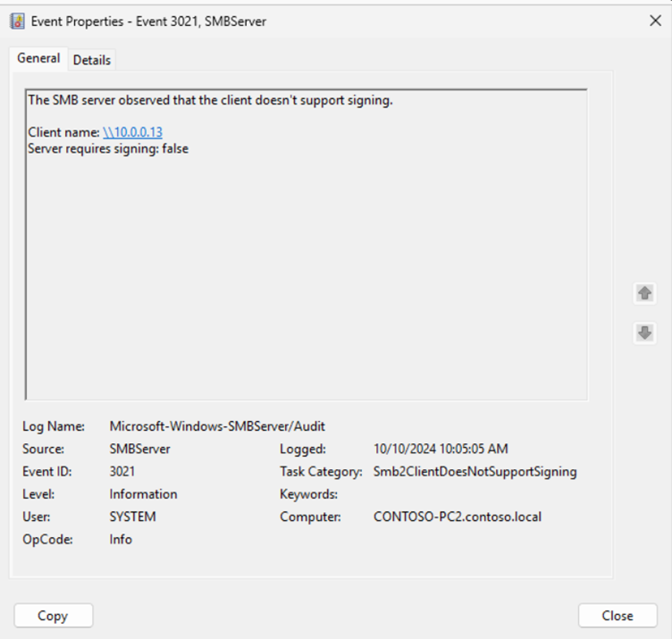Click the Event Properties title bar icon

click(x=18, y=21)
